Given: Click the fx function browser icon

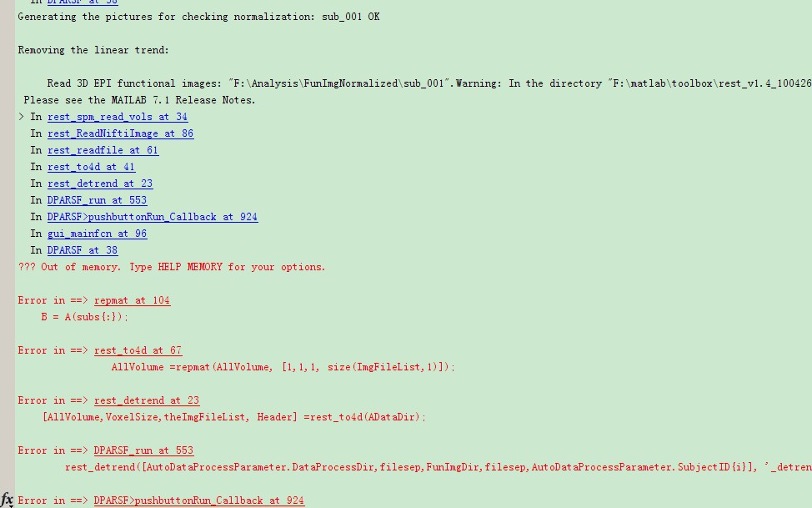Looking at the screenshot, I should [7, 500].
